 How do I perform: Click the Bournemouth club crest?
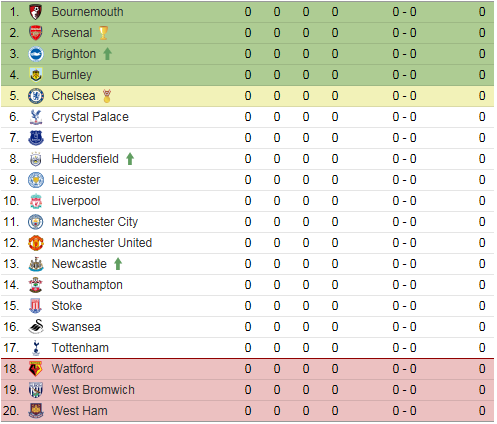36,12
